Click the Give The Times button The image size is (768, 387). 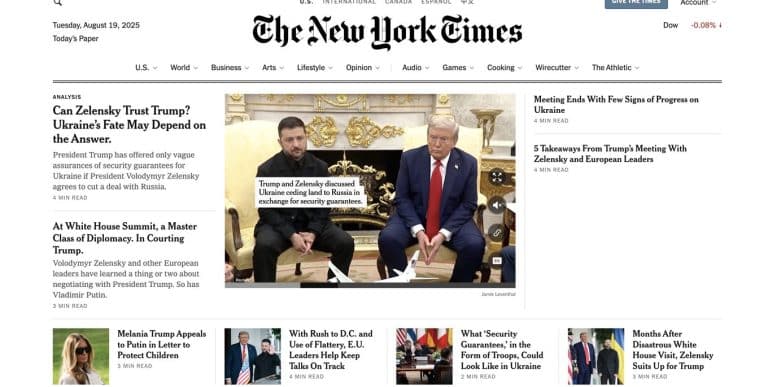tap(636, 3)
